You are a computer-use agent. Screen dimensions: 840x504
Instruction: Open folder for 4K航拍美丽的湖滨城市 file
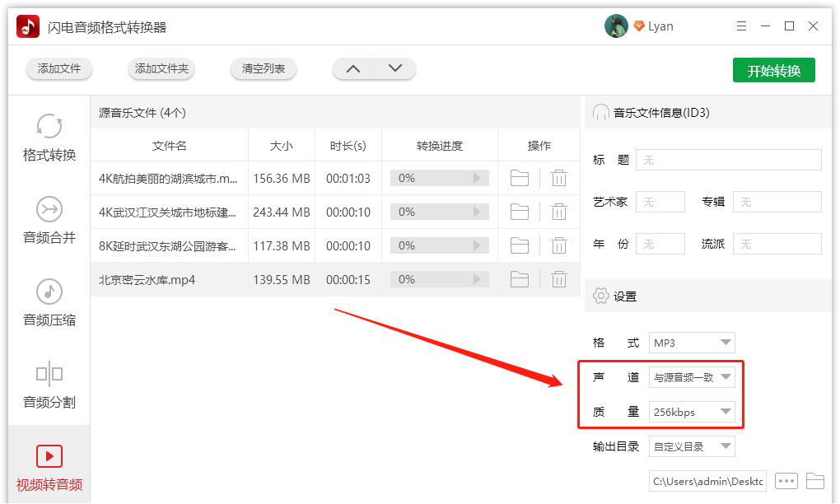tap(519, 178)
